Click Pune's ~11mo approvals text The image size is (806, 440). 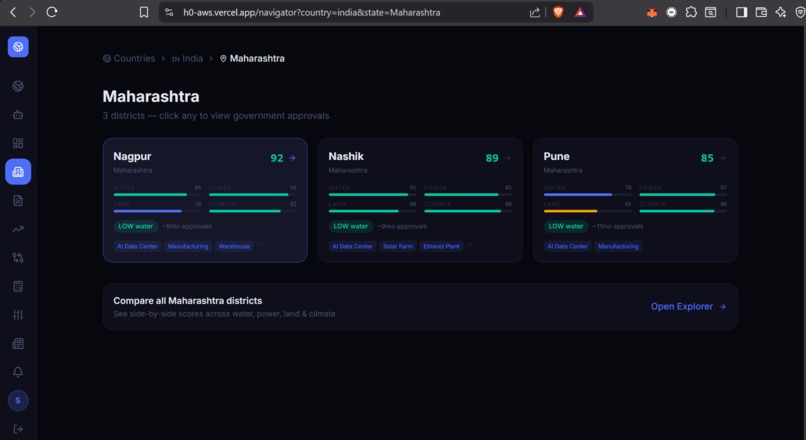(618, 226)
